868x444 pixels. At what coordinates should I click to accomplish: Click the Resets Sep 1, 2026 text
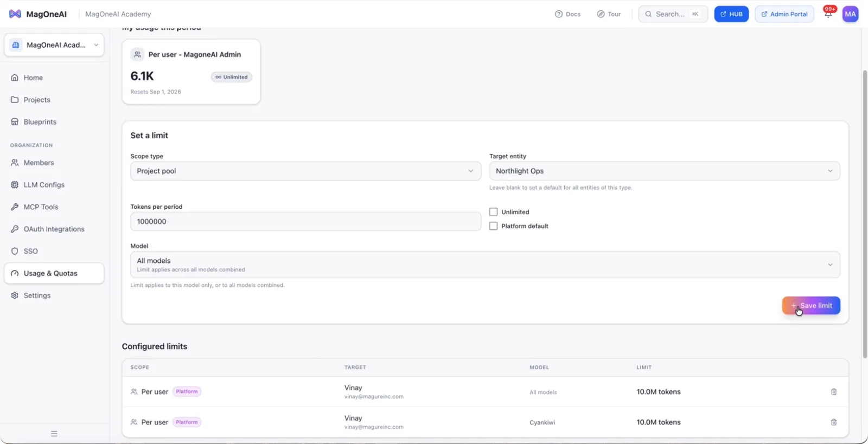coord(156,92)
